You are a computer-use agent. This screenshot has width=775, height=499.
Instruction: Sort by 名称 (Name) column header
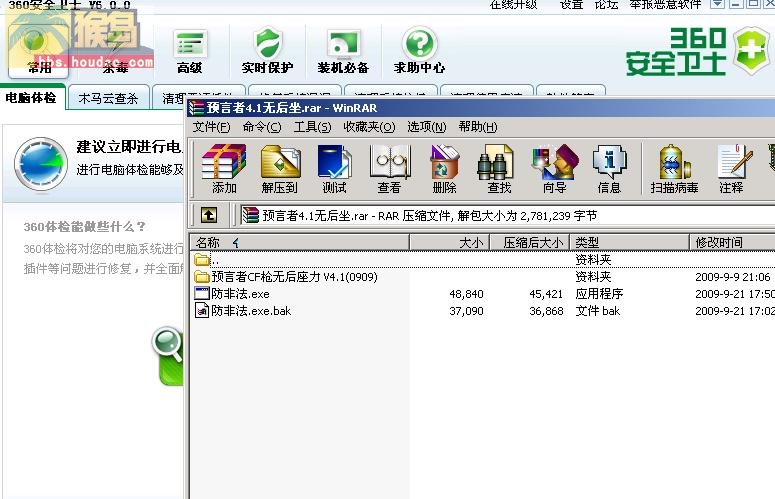click(300, 243)
